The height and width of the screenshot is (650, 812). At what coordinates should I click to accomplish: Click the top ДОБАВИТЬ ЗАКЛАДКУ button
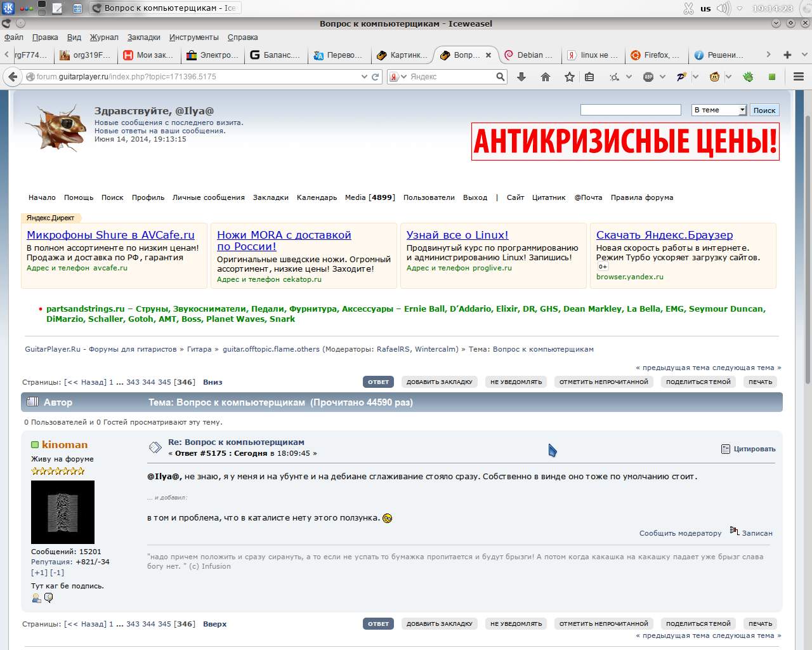click(x=440, y=382)
